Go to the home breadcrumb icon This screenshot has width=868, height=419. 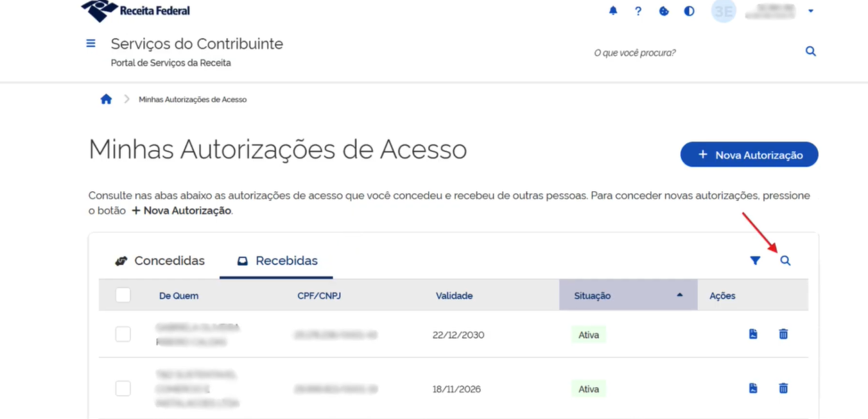pos(107,99)
